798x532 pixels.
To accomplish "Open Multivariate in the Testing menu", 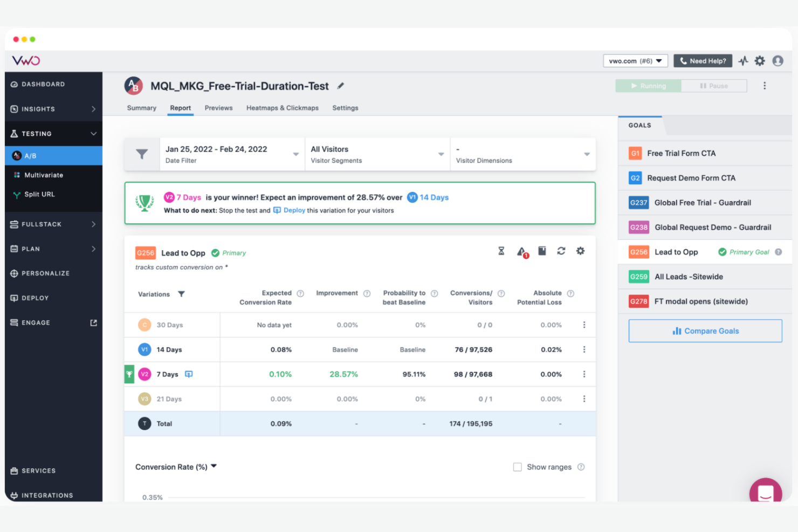I will point(44,175).
